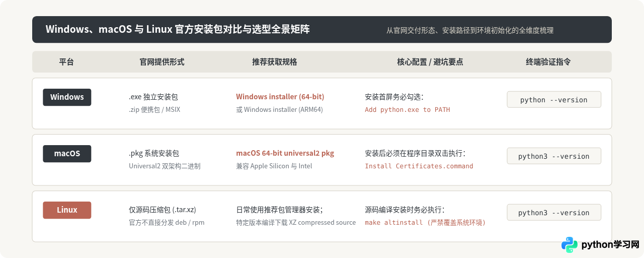The height and width of the screenshot is (258, 644).
Task: Click Add python.exe to PATH text
Action: pyautogui.click(x=408, y=109)
